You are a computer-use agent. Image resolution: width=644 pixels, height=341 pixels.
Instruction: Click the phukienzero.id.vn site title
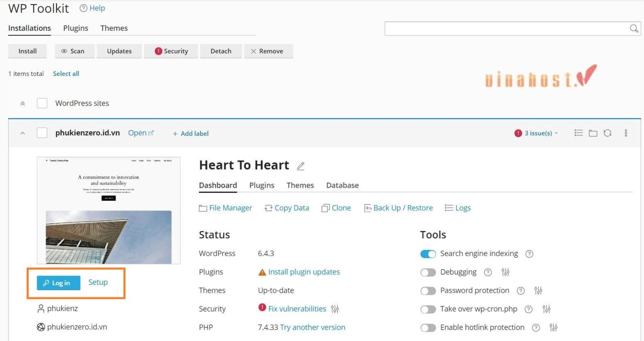[87, 133]
